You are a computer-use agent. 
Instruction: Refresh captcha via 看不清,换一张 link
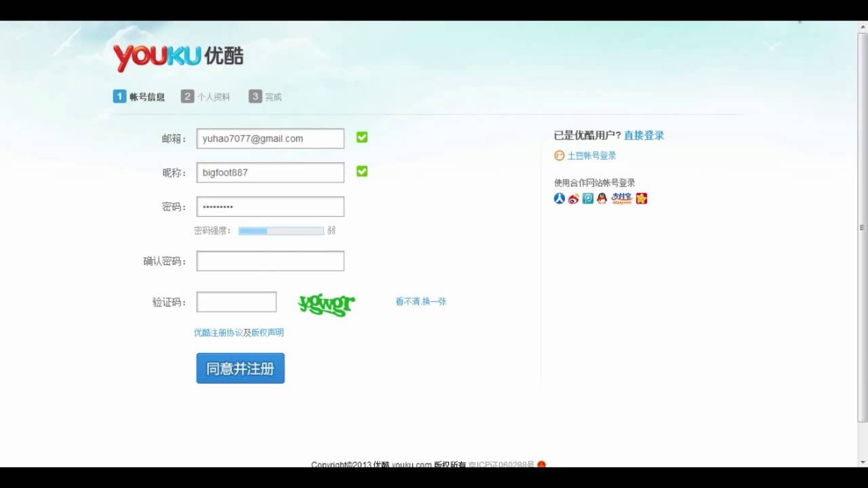point(421,302)
